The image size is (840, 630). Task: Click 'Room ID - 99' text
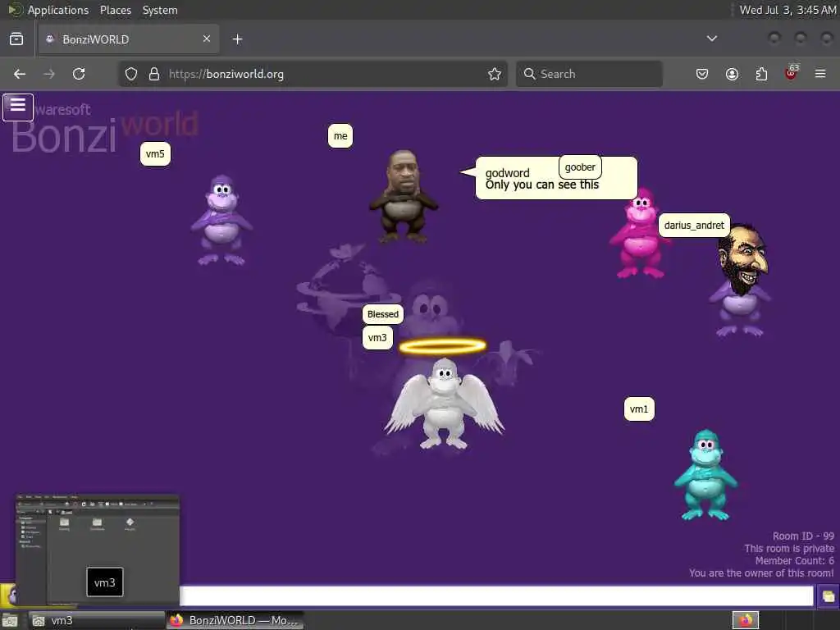(x=803, y=536)
